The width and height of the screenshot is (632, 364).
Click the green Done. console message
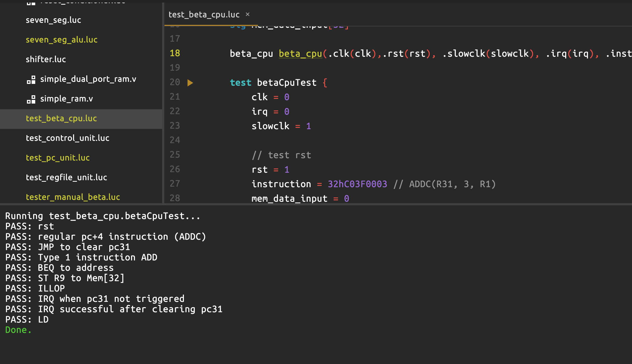pos(18,330)
